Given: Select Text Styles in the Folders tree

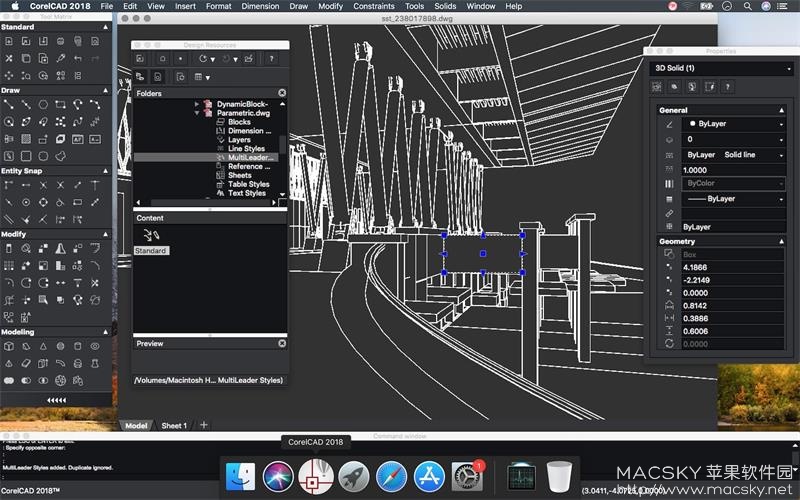Looking at the screenshot, I should point(247,193).
